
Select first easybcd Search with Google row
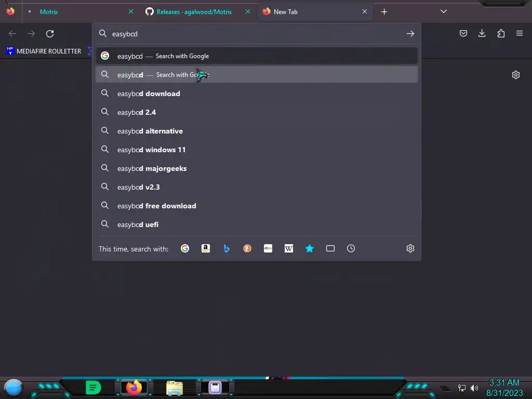coord(257,56)
